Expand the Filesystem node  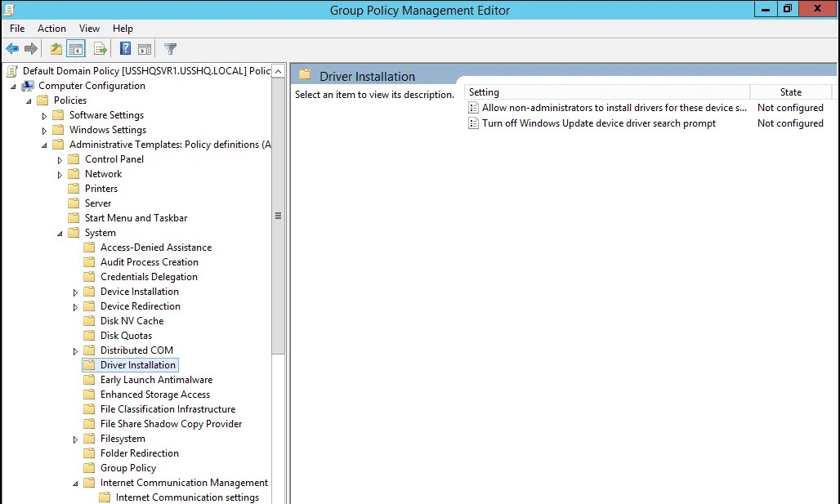point(74,438)
